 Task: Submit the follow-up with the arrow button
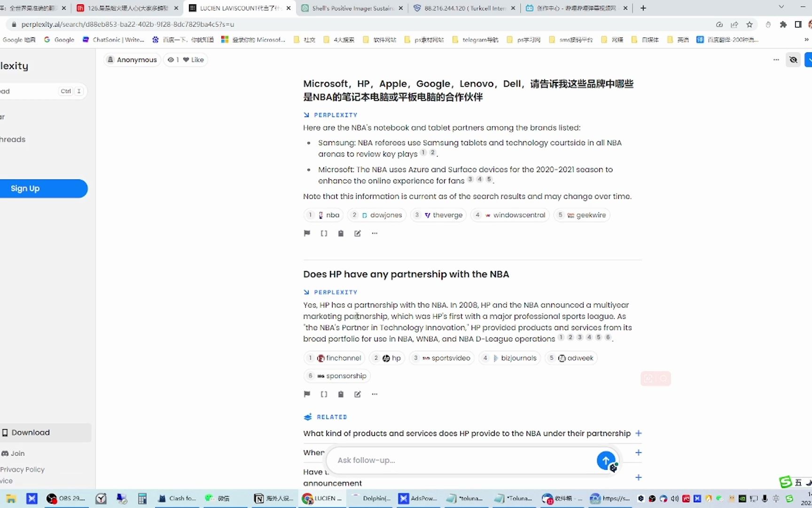[x=606, y=460]
